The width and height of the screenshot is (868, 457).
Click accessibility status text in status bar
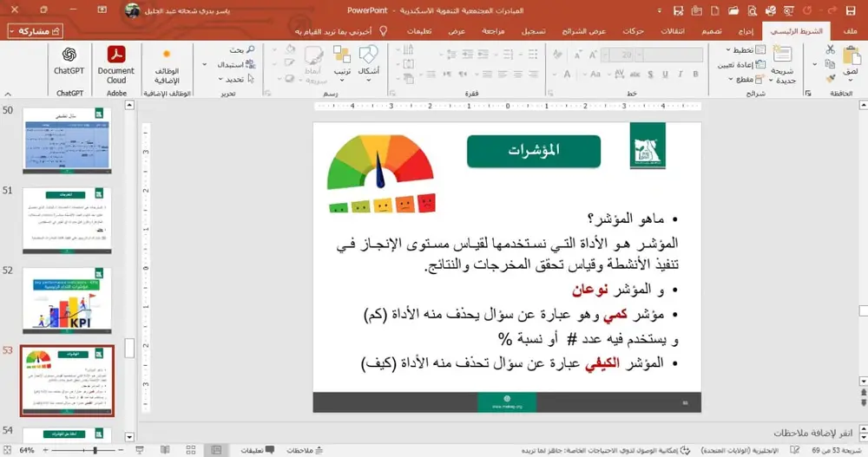click(x=606, y=450)
